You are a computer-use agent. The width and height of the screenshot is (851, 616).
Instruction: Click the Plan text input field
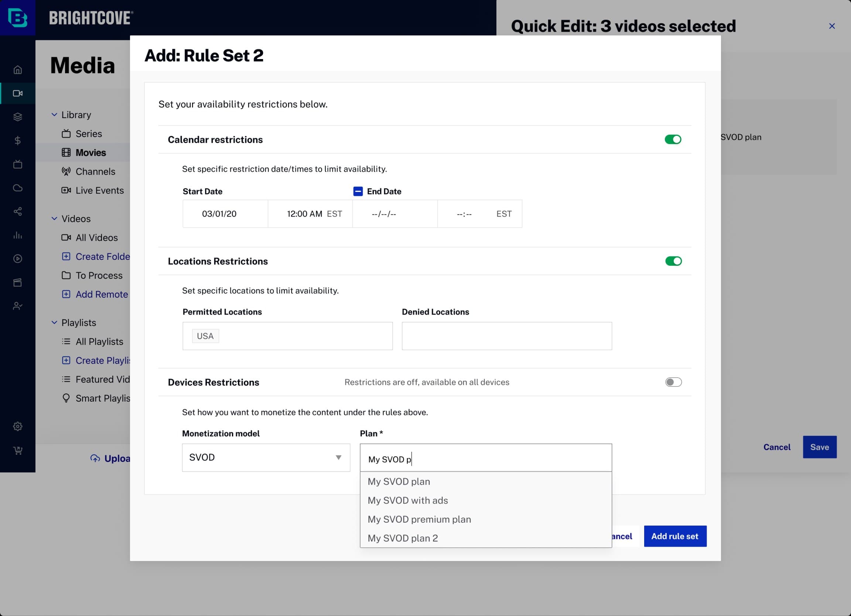(486, 458)
